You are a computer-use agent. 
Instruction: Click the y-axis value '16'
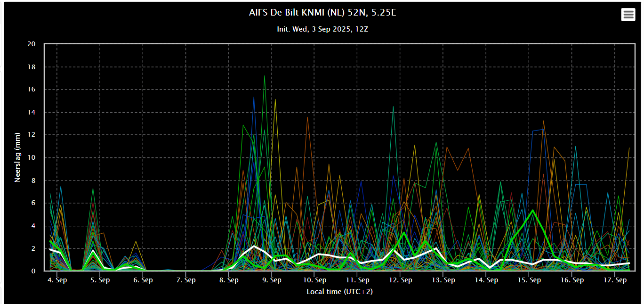coord(32,89)
